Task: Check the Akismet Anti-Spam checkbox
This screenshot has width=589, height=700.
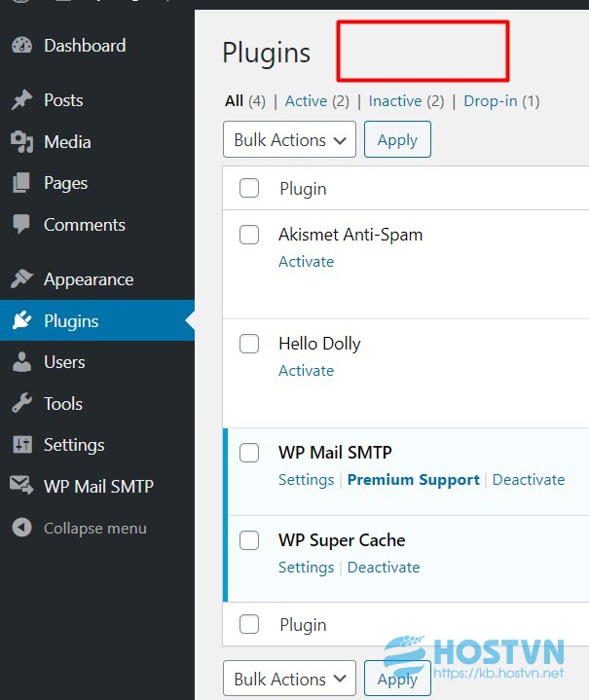Action: click(249, 235)
